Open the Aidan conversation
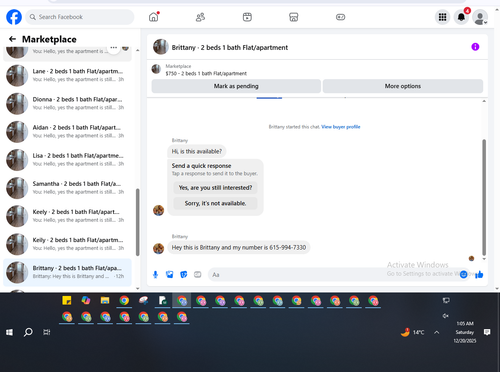The width and height of the screenshot is (500, 372). pos(67,131)
